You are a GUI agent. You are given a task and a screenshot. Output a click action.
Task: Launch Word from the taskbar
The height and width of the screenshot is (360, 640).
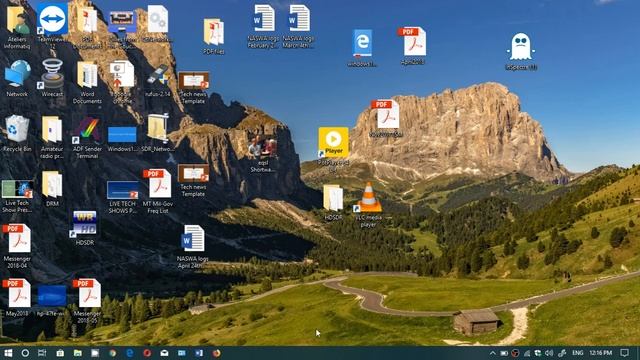199,353
